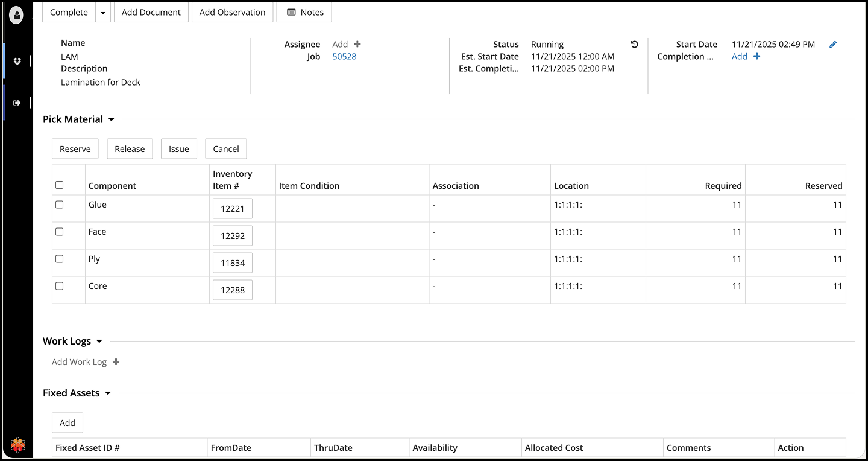Toggle the select-all checkbox in table header
The image size is (868, 461).
[x=60, y=185]
